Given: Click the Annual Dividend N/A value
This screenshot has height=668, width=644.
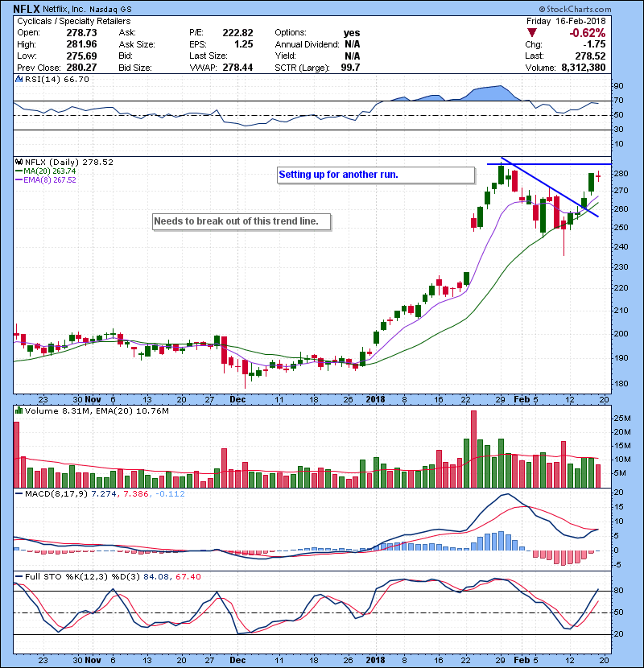Looking at the screenshot, I should [x=353, y=44].
